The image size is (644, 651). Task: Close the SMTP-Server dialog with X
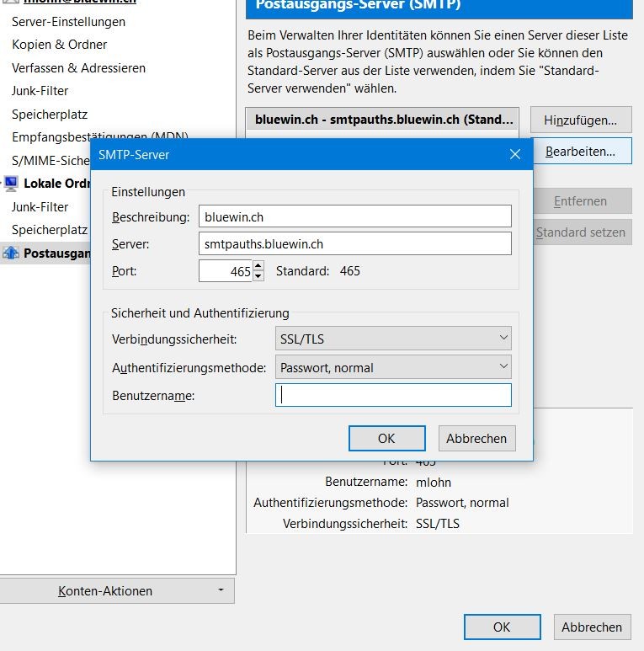point(515,154)
